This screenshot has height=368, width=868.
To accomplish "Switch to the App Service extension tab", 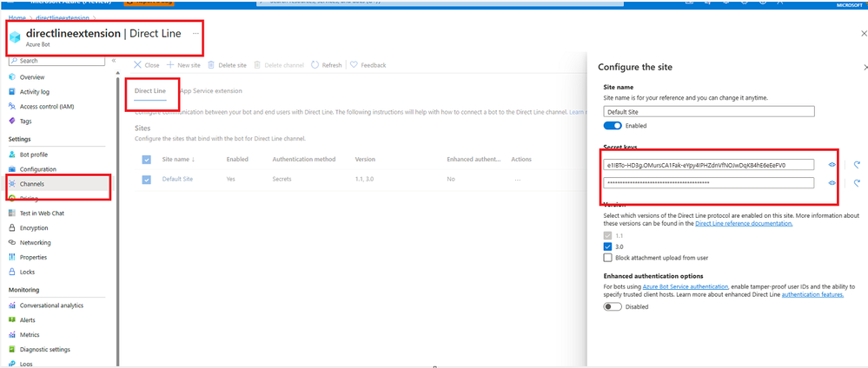I will [211, 91].
